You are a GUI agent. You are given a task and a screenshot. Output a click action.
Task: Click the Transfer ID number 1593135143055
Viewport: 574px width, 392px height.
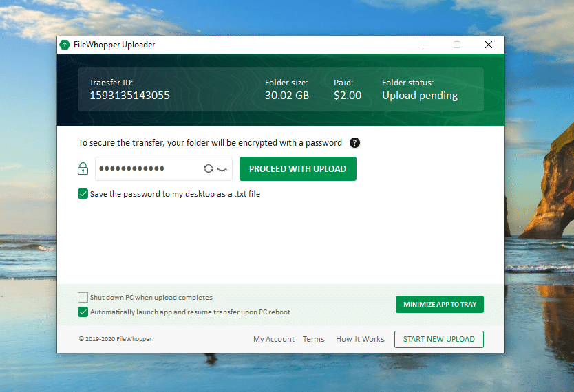tap(129, 96)
